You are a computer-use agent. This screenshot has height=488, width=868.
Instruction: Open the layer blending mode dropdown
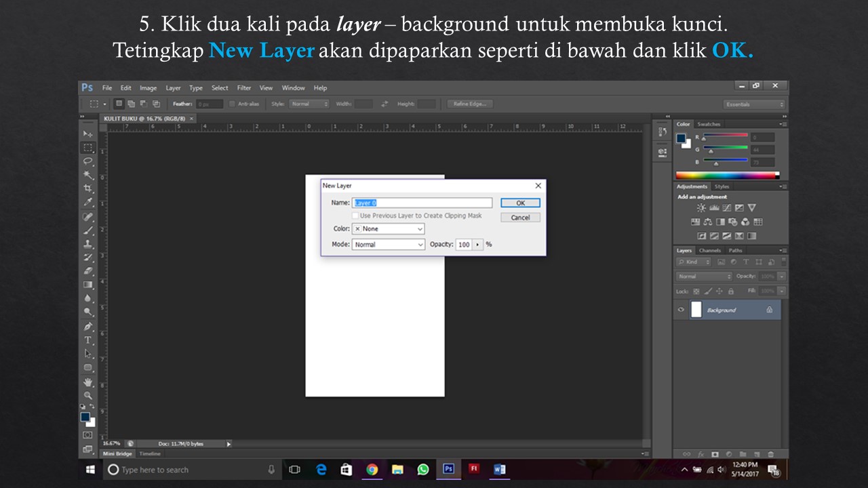(703, 276)
